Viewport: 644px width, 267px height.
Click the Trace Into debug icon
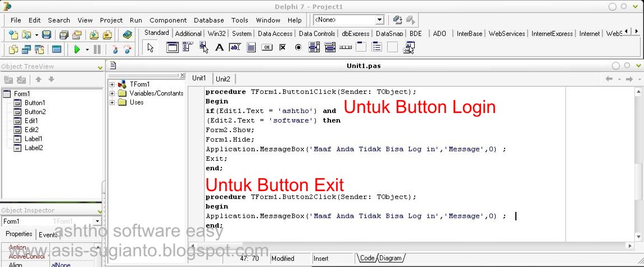pos(115,49)
